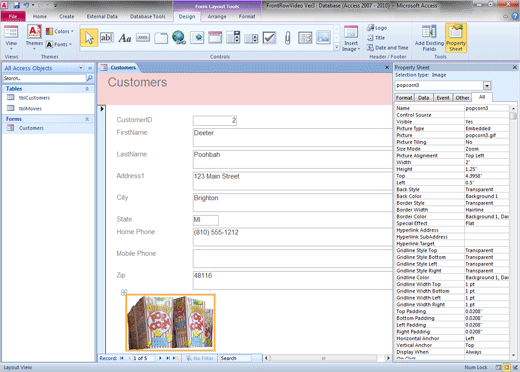Click the layout selector handle above image
The height and width of the screenshot is (372, 520).
click(124, 292)
